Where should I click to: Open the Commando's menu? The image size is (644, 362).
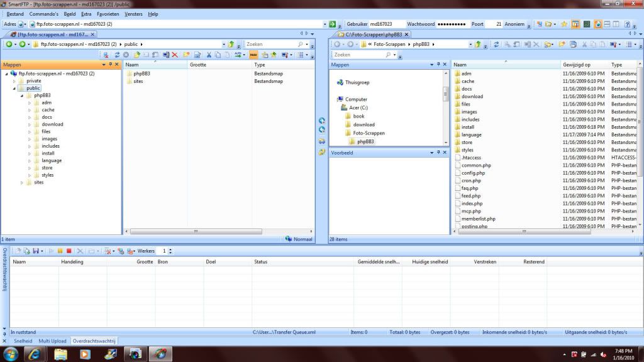click(x=43, y=14)
